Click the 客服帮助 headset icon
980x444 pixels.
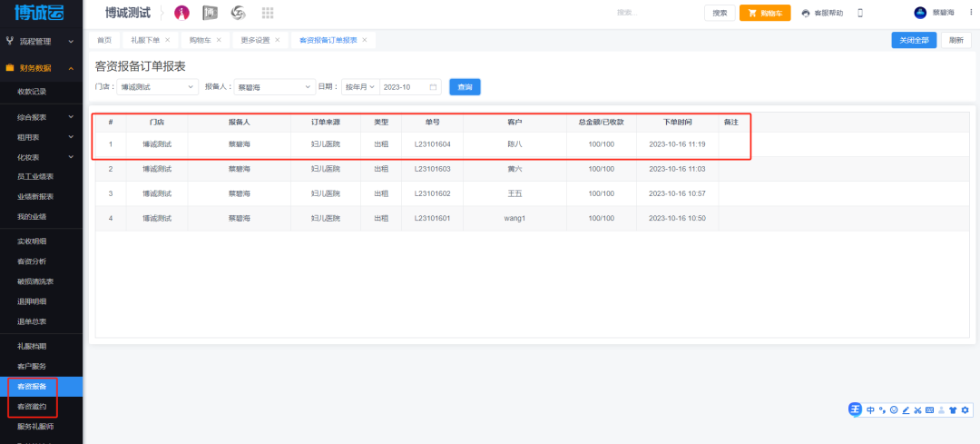pos(807,13)
